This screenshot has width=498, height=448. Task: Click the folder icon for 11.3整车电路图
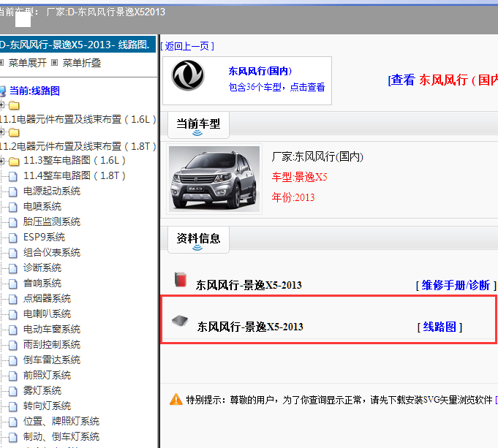[14, 161]
